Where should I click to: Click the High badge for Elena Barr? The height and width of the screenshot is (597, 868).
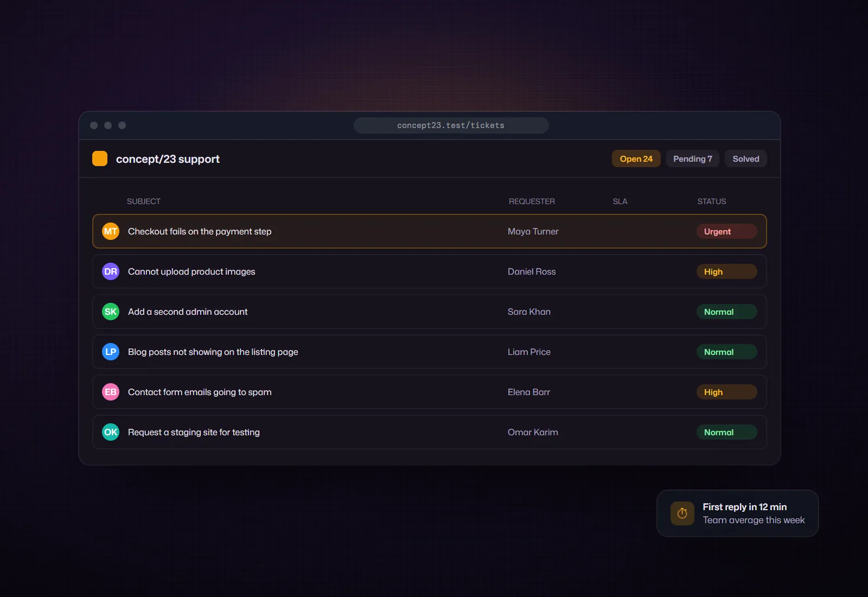727,392
